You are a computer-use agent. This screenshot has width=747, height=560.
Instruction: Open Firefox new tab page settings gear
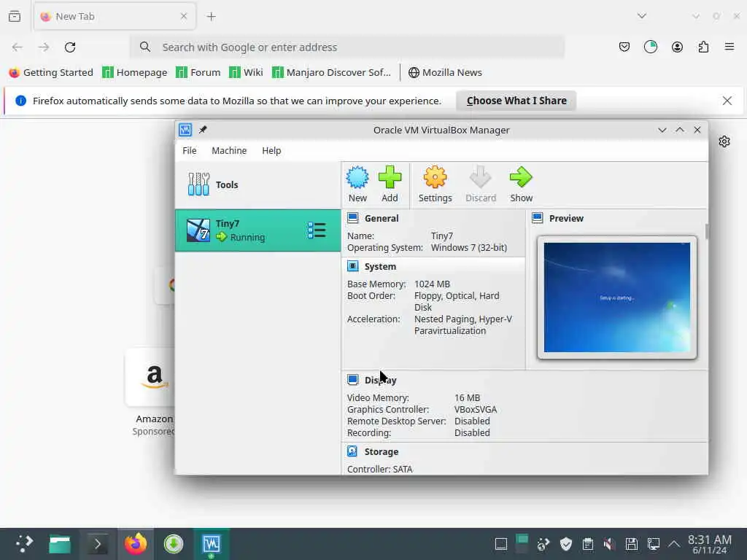pos(724,141)
